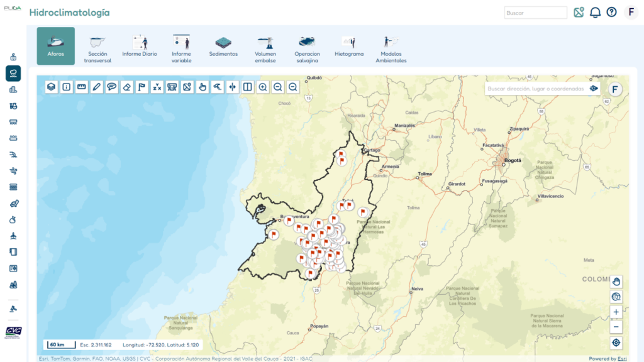Open the Volumen embalse tab
The height and width of the screenshot is (362, 644).
click(265, 48)
